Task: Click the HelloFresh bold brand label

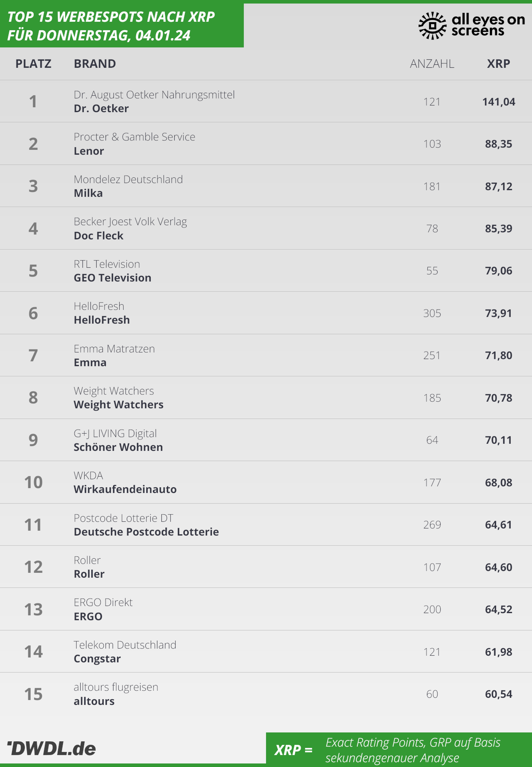Action: pos(102,320)
